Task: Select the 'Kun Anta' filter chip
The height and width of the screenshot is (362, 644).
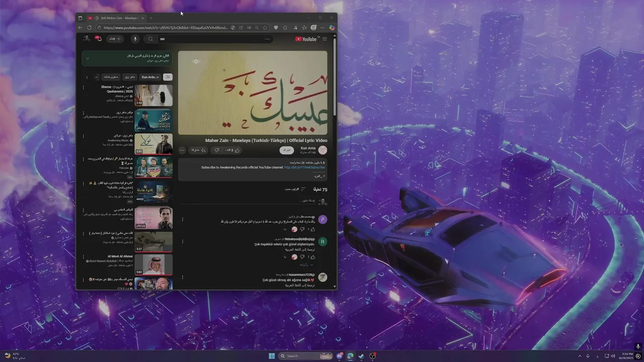Action: (150, 77)
